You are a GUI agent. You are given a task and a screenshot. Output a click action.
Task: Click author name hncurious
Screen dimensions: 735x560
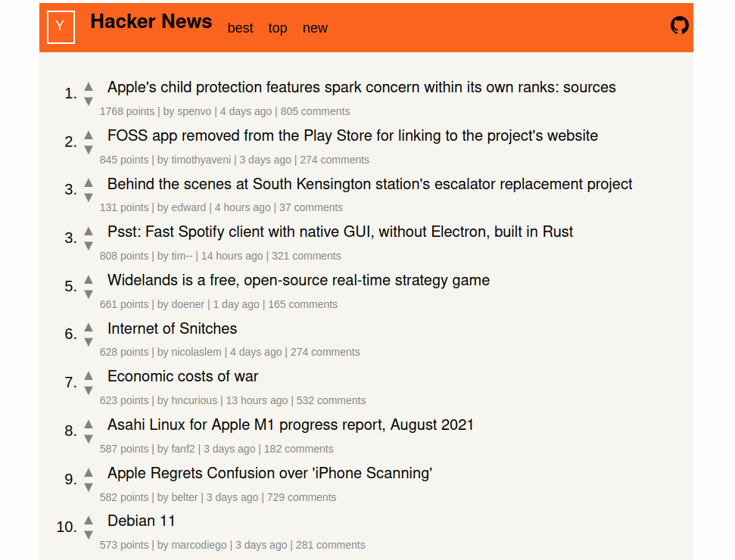tap(194, 400)
